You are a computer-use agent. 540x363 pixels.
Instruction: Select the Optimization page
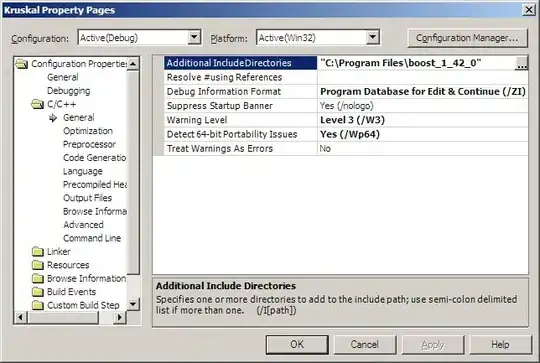coord(88,131)
